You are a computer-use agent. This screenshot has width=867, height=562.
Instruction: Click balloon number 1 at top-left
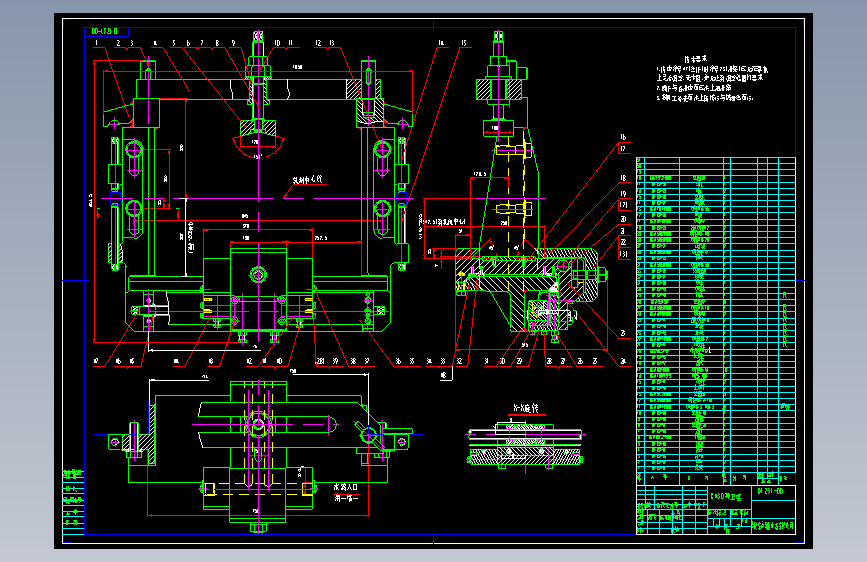click(97, 43)
